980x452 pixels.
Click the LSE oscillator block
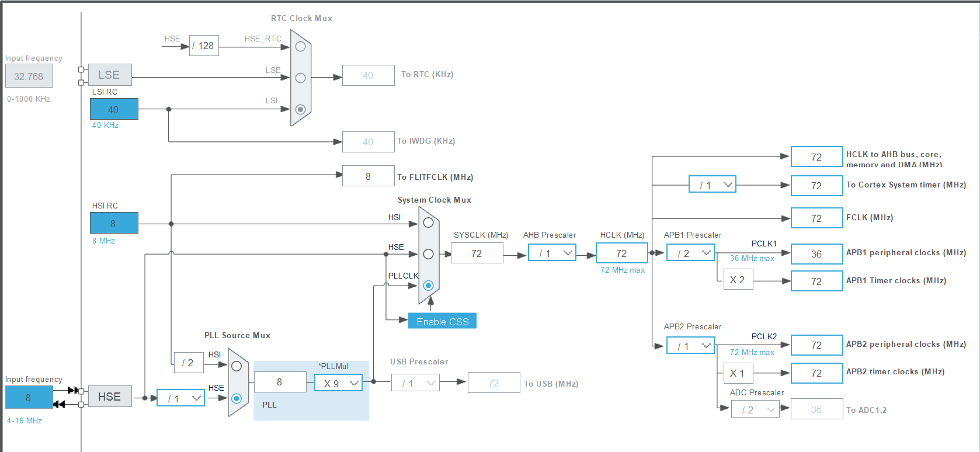[x=110, y=75]
